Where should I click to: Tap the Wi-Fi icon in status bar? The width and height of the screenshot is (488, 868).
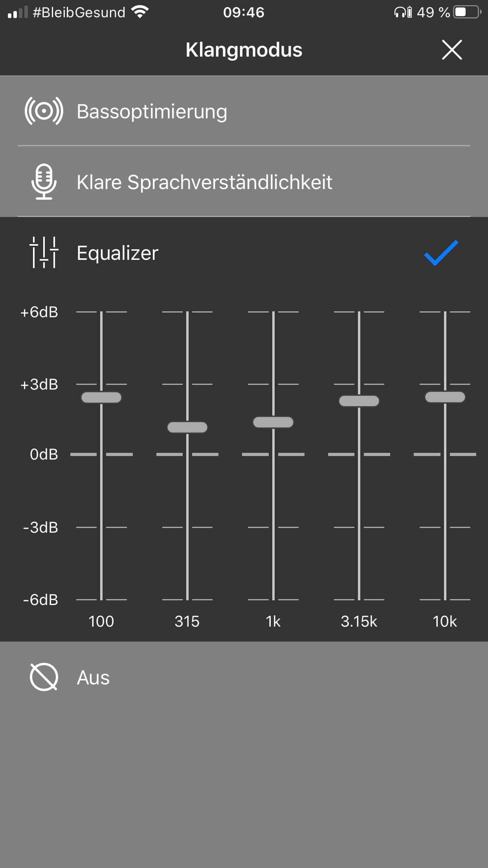[140, 12]
